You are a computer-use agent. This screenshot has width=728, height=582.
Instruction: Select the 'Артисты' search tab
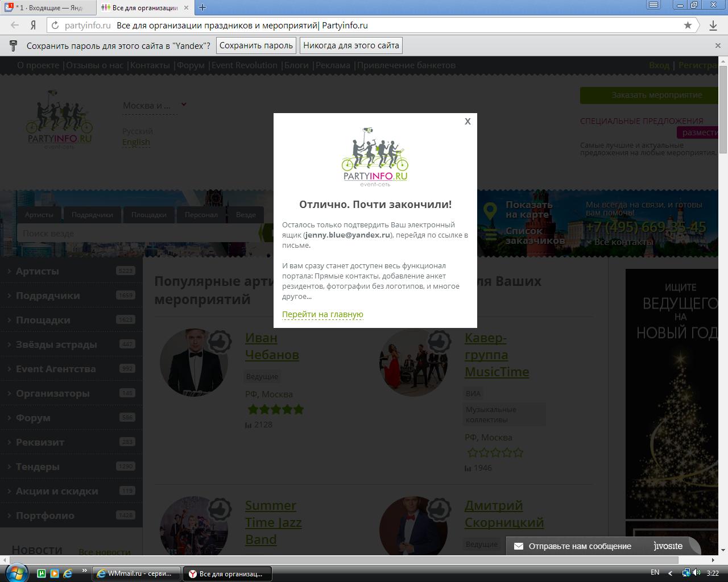click(x=39, y=215)
